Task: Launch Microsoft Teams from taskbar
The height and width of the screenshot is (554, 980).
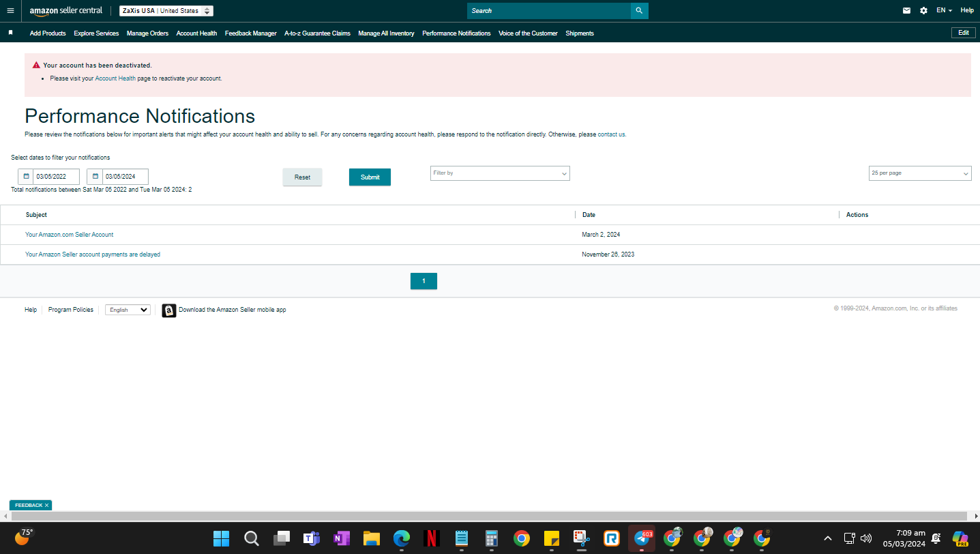Action: [x=312, y=538]
